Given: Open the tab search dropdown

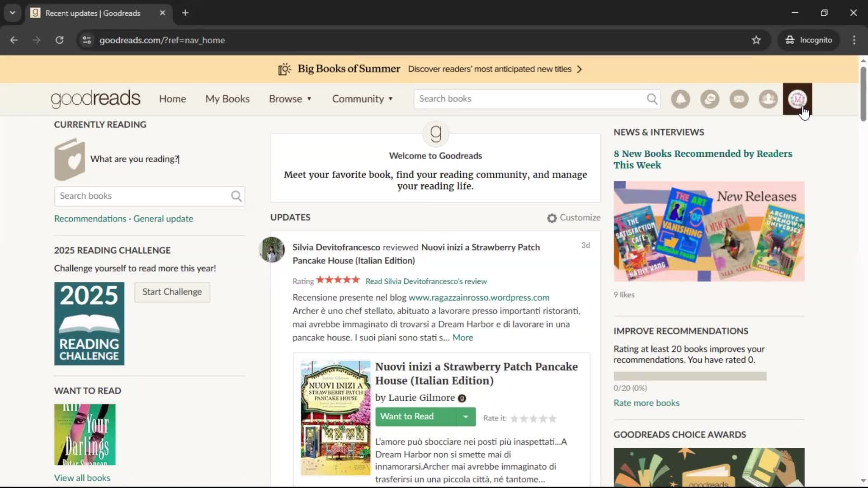Looking at the screenshot, I should (x=12, y=13).
